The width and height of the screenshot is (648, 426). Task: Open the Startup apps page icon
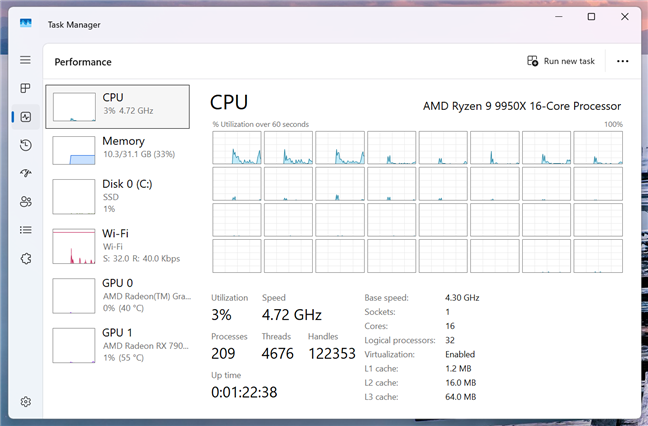(x=26, y=173)
